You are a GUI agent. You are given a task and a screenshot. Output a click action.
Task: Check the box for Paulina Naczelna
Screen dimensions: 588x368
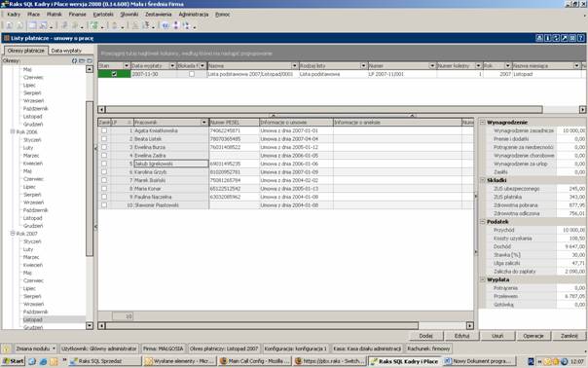point(104,197)
